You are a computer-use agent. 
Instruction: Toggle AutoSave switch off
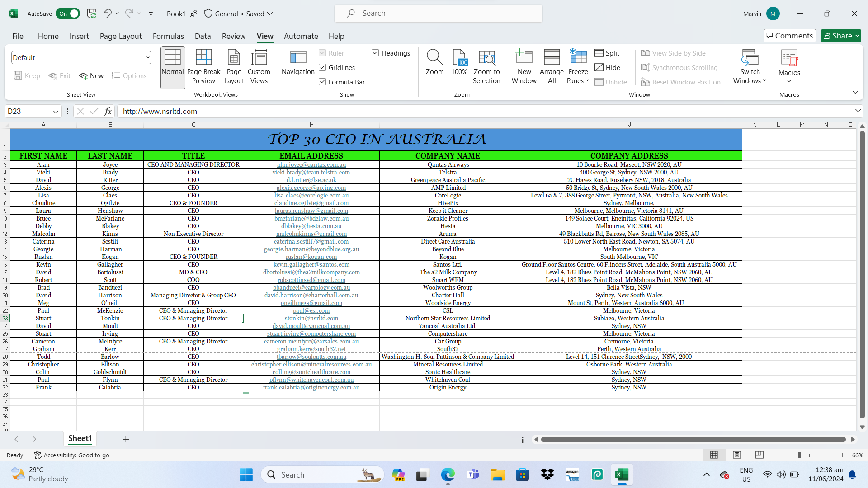[x=68, y=14]
